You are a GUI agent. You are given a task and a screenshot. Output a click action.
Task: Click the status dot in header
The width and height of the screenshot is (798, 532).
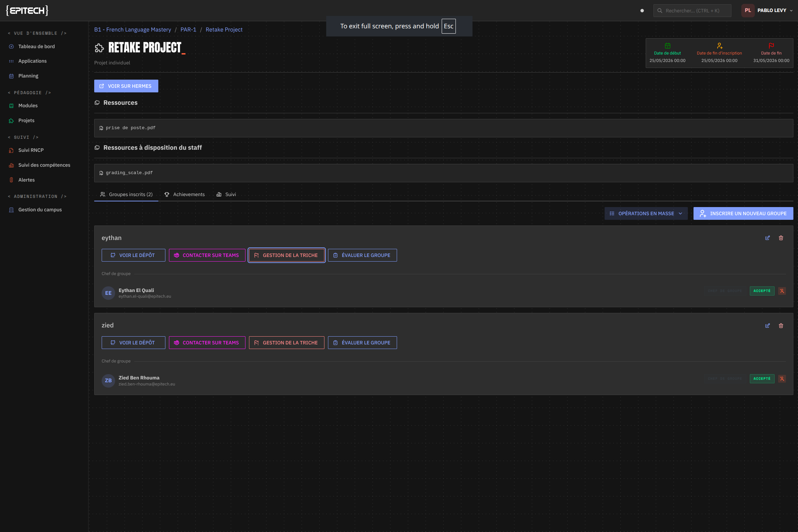[x=642, y=11]
